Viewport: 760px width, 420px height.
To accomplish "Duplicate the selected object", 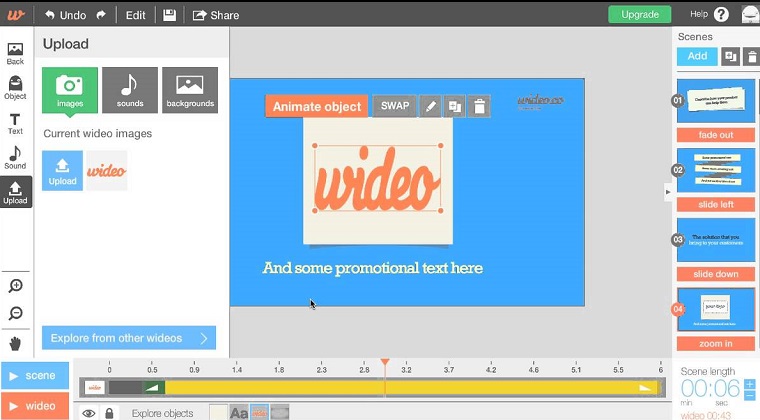I will (455, 106).
